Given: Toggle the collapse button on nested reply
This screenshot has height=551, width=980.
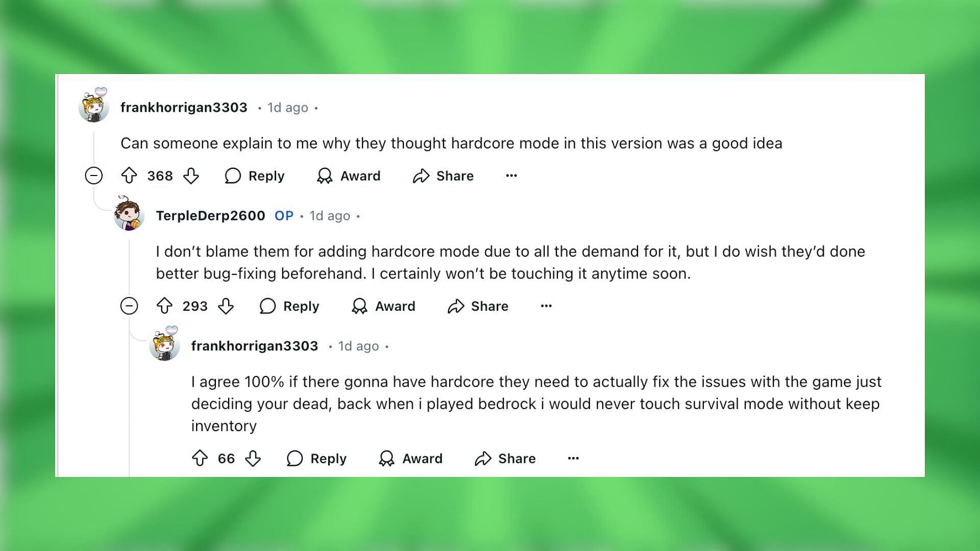Looking at the screenshot, I should [128, 306].
